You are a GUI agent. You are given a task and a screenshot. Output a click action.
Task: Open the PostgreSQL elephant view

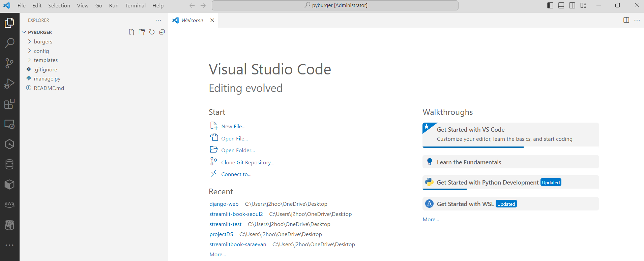point(9,225)
